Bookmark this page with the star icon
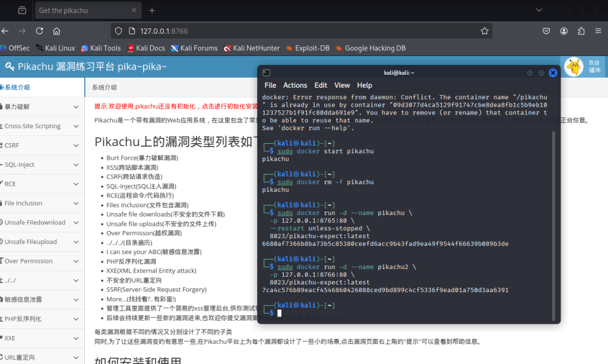The image size is (608, 364). (484, 31)
